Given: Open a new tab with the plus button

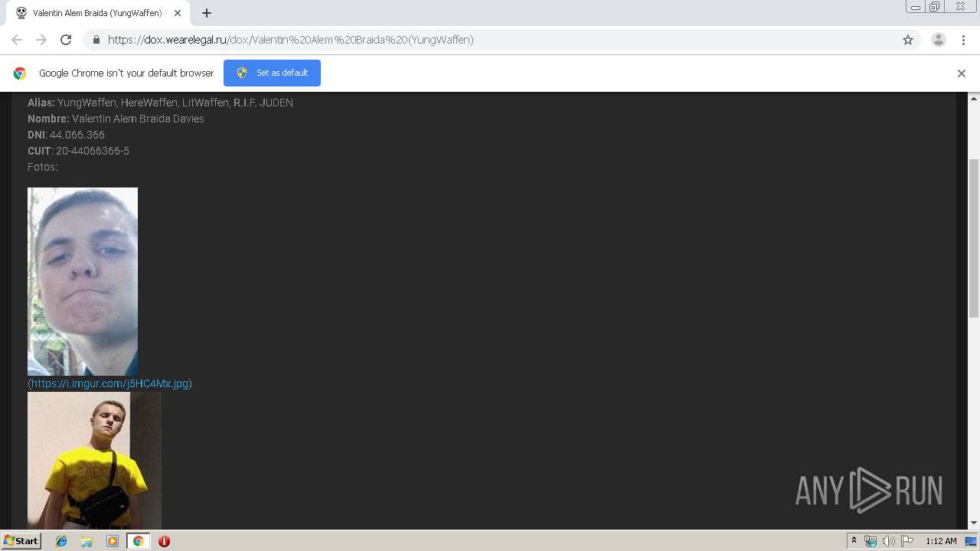Looking at the screenshot, I should pyautogui.click(x=207, y=13).
